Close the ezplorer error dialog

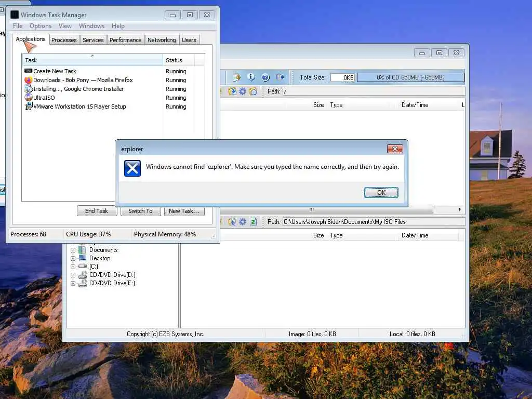click(x=395, y=149)
